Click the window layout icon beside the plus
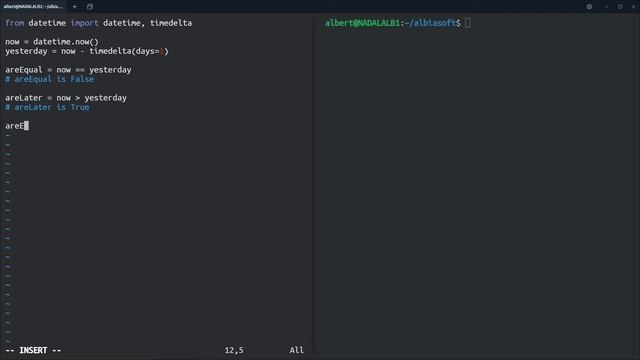 (90, 7)
